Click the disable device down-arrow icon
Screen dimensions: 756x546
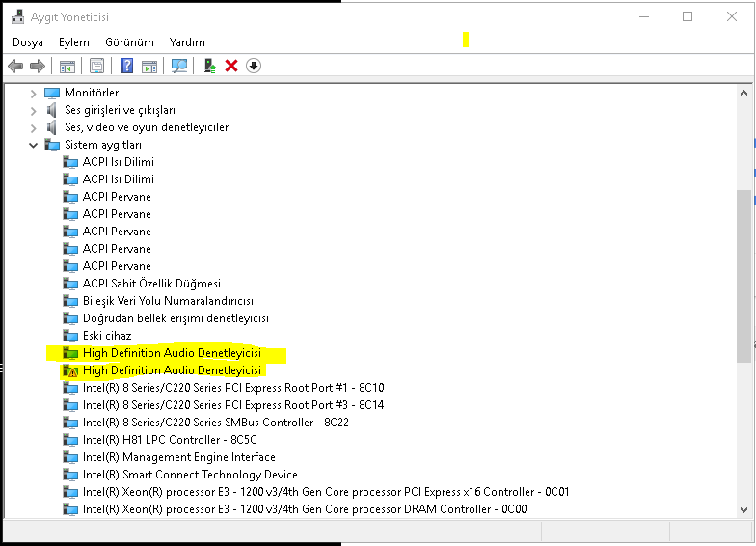254,66
